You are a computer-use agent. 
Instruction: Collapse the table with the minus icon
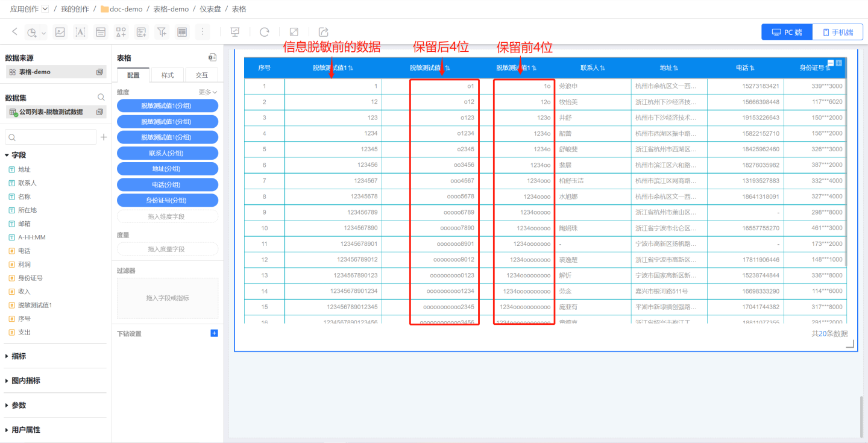pyautogui.click(x=831, y=63)
